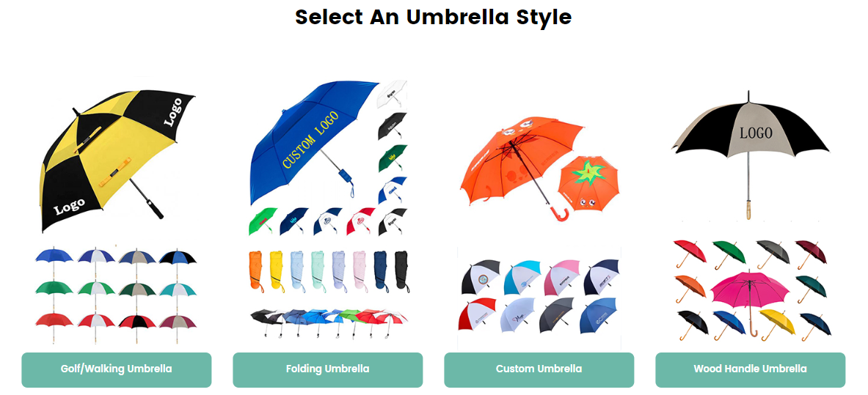
Task: Open the Wood Handle Umbrella button
Action: 750,369
